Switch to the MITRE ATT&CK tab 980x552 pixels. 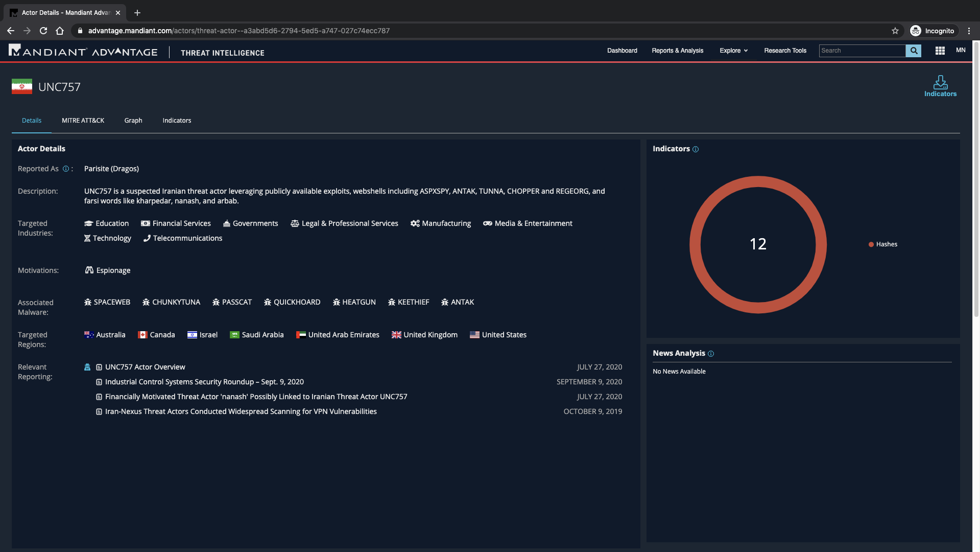(x=83, y=121)
